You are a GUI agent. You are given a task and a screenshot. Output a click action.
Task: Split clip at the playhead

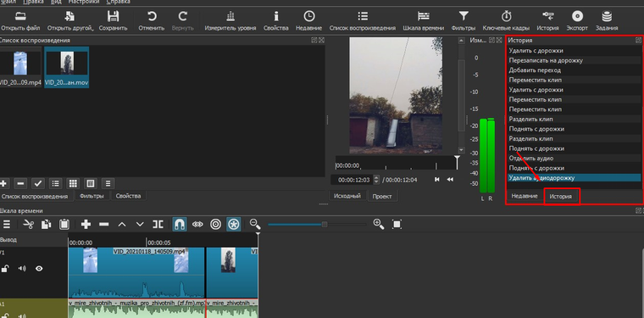coord(158,225)
